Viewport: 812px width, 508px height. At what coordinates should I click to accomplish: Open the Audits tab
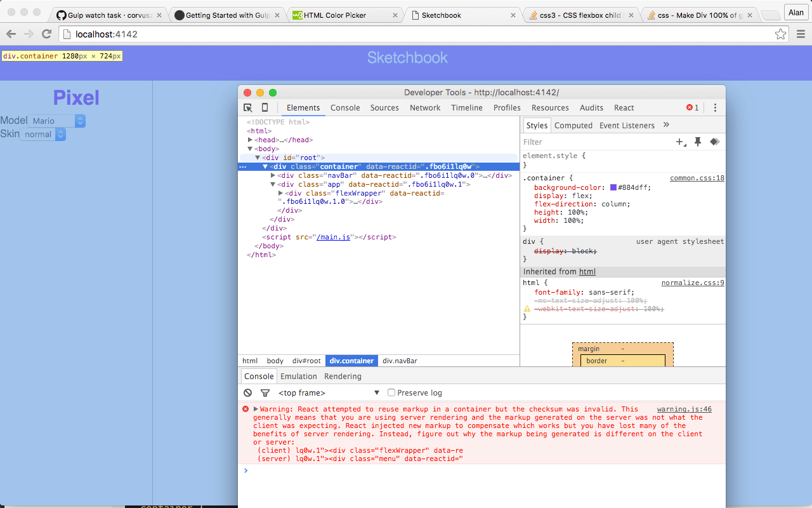pos(592,108)
